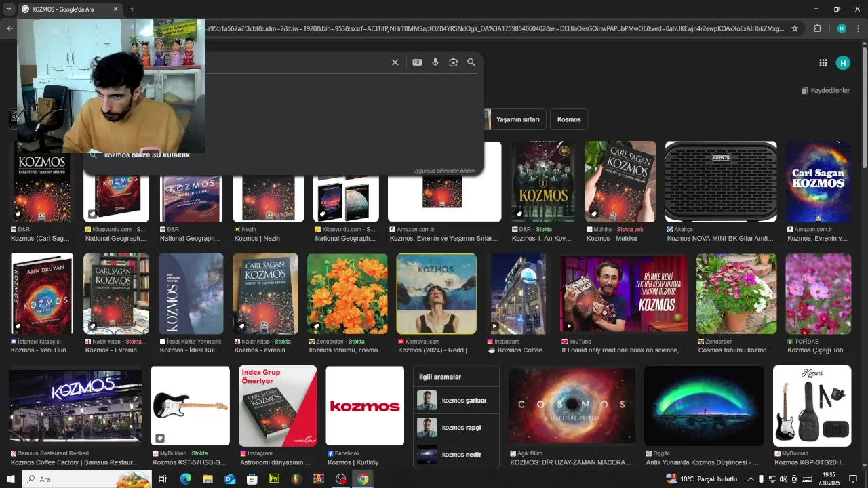Open the Samsun Kozmos Coffee Factory image

[76, 405]
